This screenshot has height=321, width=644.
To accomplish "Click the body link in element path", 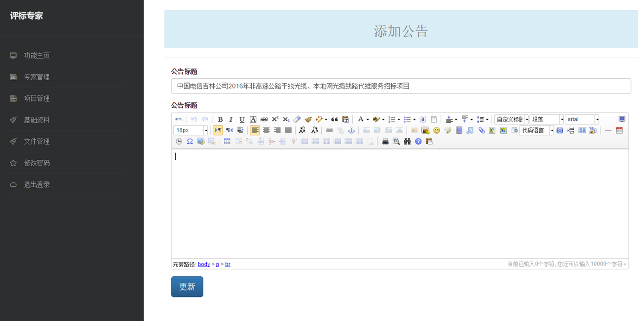I will [204, 264].
